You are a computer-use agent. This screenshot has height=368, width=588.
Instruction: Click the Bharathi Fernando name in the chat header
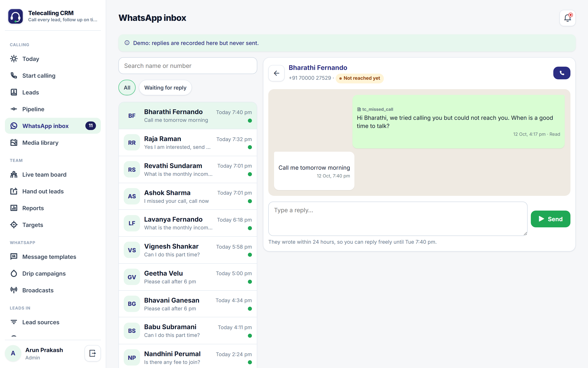pos(318,67)
